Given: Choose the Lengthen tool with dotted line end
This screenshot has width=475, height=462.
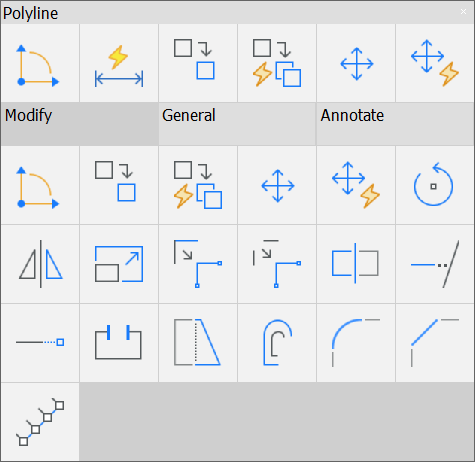Looking at the screenshot, I should 40,343.
